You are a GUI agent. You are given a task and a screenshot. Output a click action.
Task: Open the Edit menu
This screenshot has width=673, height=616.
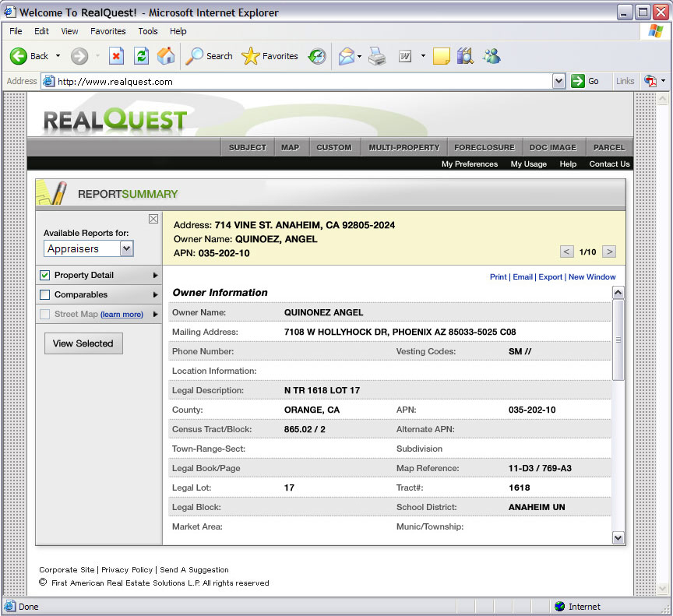(x=41, y=31)
